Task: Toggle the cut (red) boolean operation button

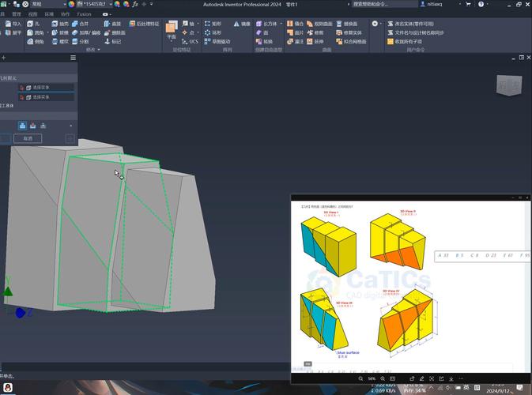Action: coord(33,126)
